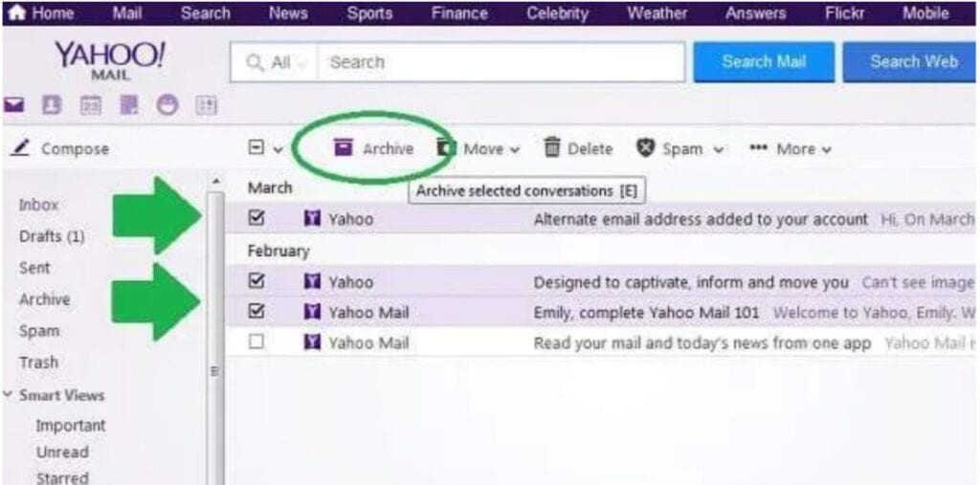Screen dimensions: 980x485
Task: Open the Sent folder
Action: [x=34, y=268]
